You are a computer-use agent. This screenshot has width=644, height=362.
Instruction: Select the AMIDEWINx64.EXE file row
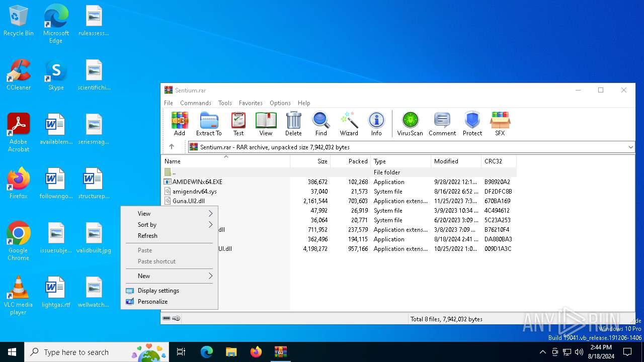[x=339, y=182]
